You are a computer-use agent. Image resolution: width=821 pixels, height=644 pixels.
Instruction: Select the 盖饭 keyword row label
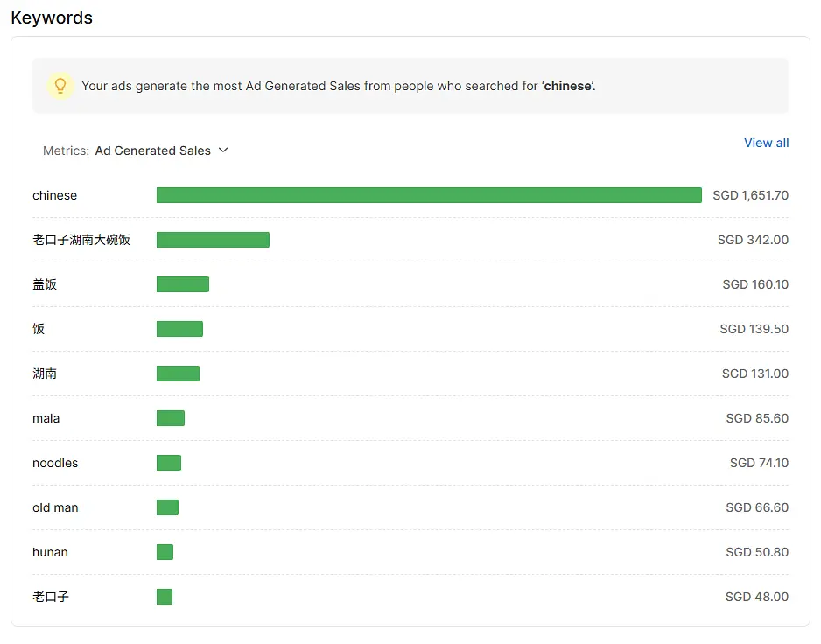pos(45,284)
